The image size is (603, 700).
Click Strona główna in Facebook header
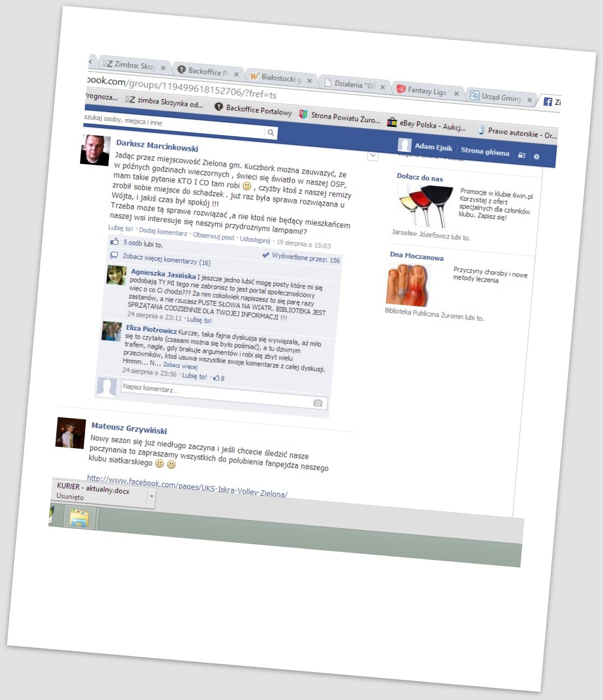[x=485, y=151]
